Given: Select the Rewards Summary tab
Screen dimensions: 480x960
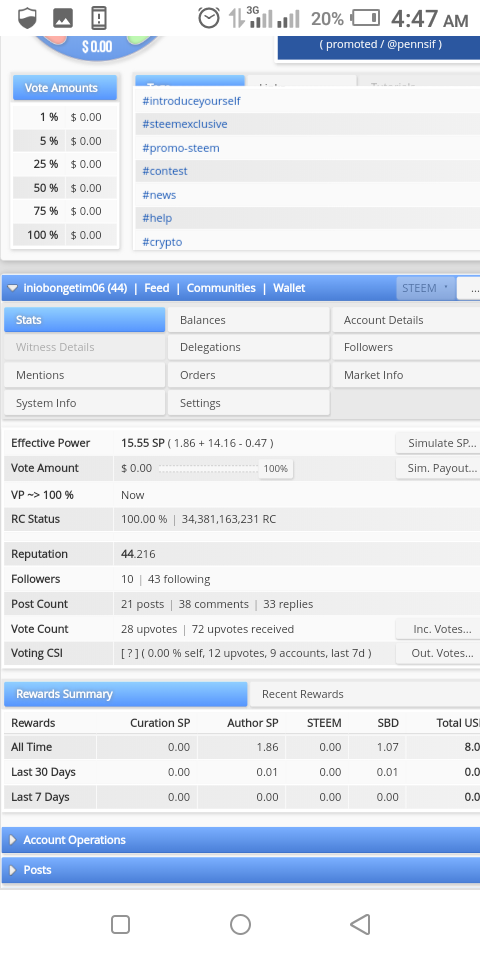Looking at the screenshot, I should coord(126,694).
